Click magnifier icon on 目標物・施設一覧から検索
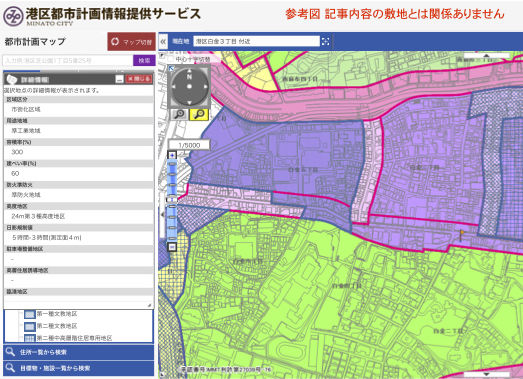This screenshot has width=523, height=379. click(x=11, y=368)
